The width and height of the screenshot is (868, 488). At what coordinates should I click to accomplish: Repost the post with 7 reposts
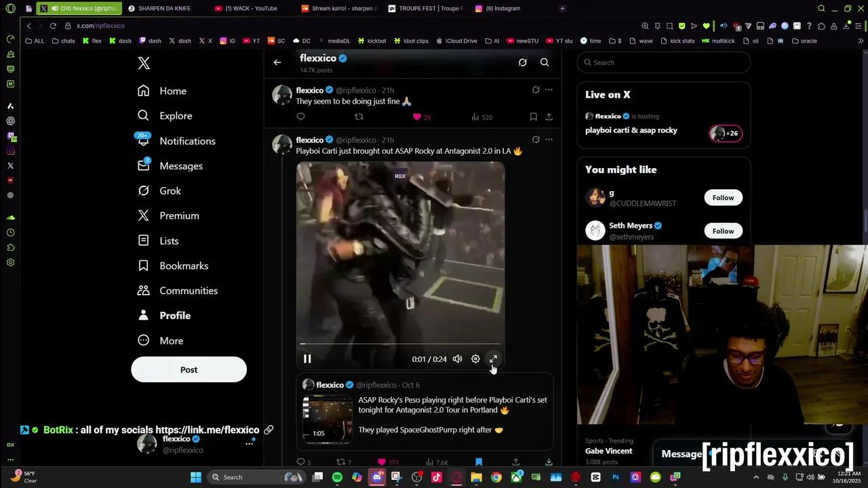click(344, 462)
